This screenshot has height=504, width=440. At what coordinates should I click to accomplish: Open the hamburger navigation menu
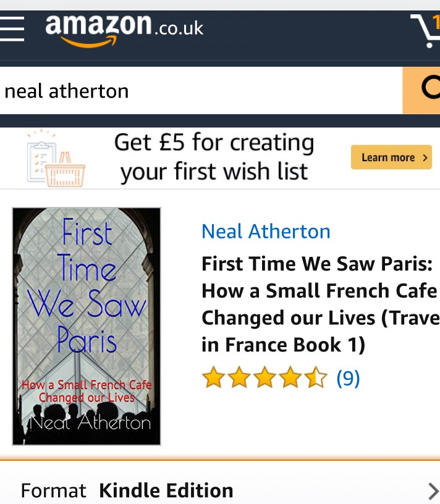[12, 29]
